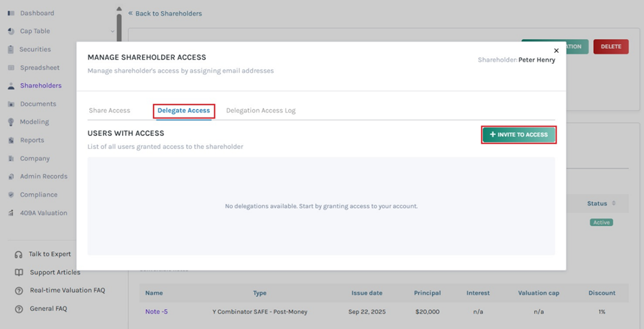Click the Invite to Access button
The width and height of the screenshot is (644, 329).
[x=518, y=135]
